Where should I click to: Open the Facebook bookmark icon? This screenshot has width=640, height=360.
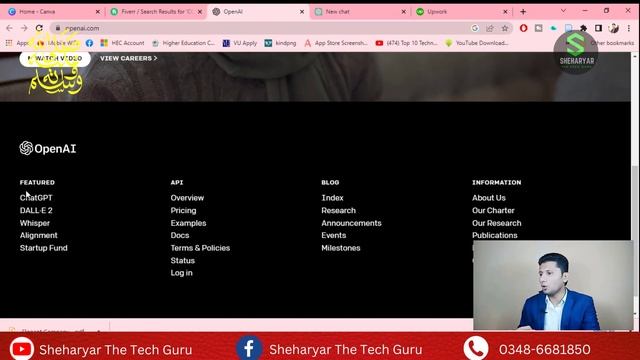[89, 43]
